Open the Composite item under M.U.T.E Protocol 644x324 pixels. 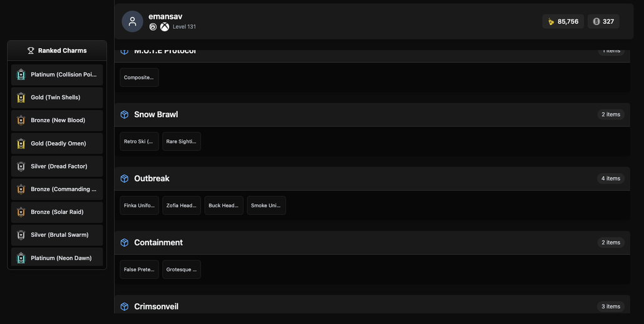139,77
